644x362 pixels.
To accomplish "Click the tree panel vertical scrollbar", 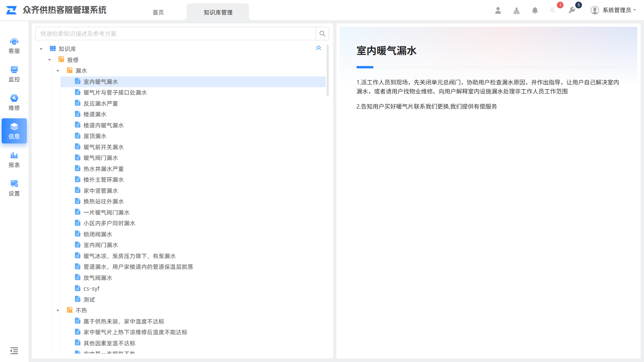I will (328, 71).
